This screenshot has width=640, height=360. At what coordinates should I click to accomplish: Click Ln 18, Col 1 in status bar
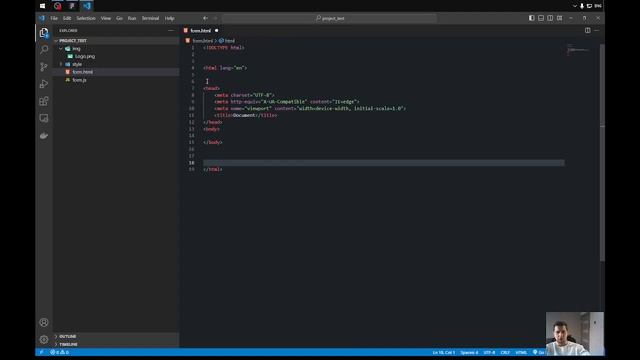coord(444,352)
